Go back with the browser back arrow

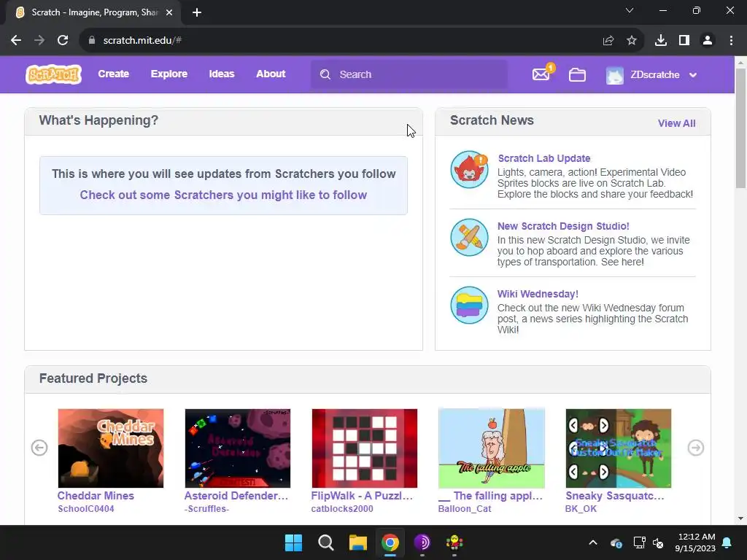click(16, 41)
